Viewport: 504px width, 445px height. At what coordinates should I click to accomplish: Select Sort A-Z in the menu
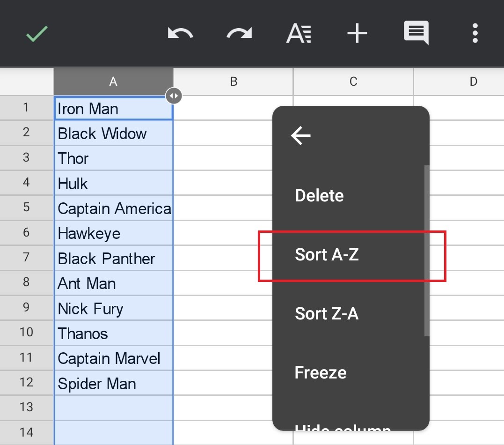point(327,254)
